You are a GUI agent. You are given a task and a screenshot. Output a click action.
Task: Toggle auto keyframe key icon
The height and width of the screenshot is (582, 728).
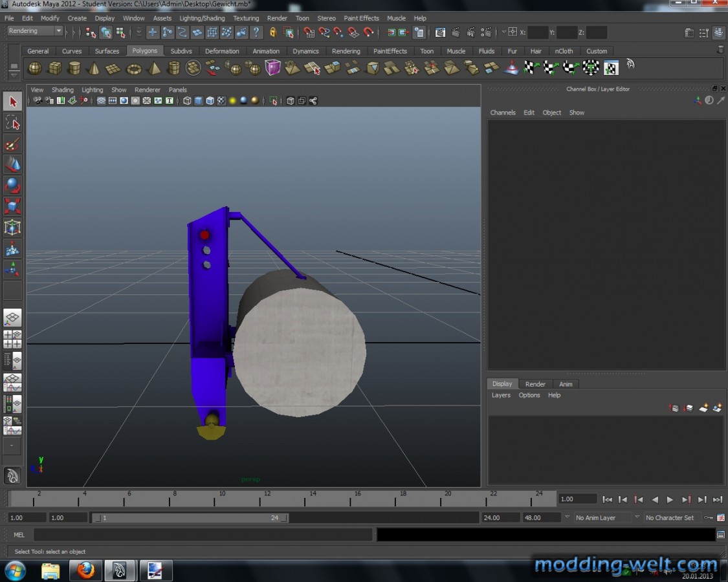[x=709, y=517]
